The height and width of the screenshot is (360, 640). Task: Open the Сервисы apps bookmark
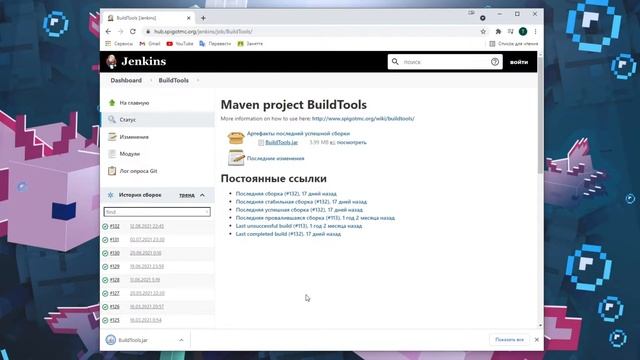[119, 44]
